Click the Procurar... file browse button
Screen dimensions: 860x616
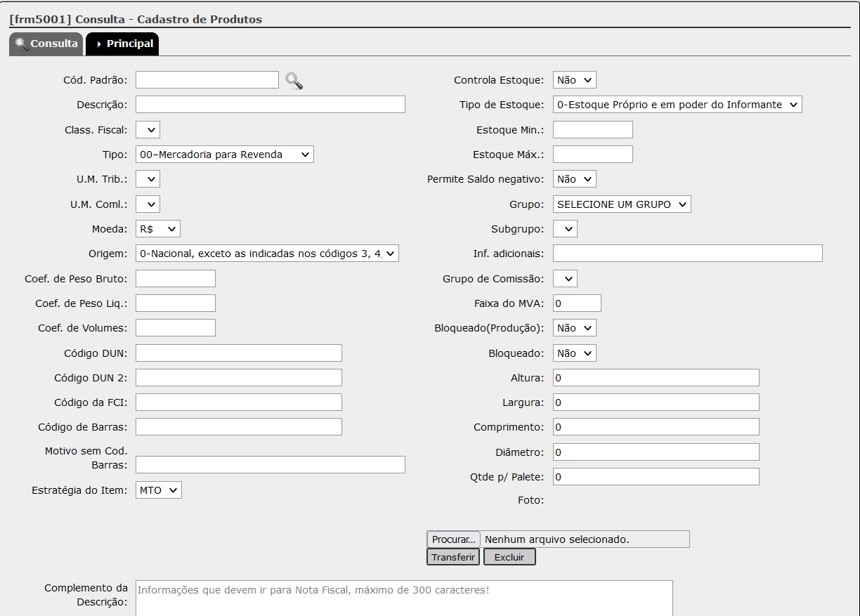click(454, 539)
